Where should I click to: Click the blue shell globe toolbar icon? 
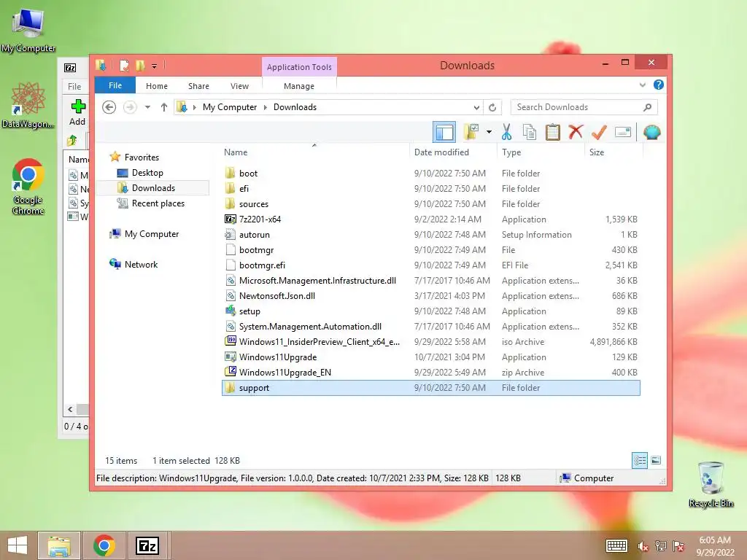(x=651, y=132)
